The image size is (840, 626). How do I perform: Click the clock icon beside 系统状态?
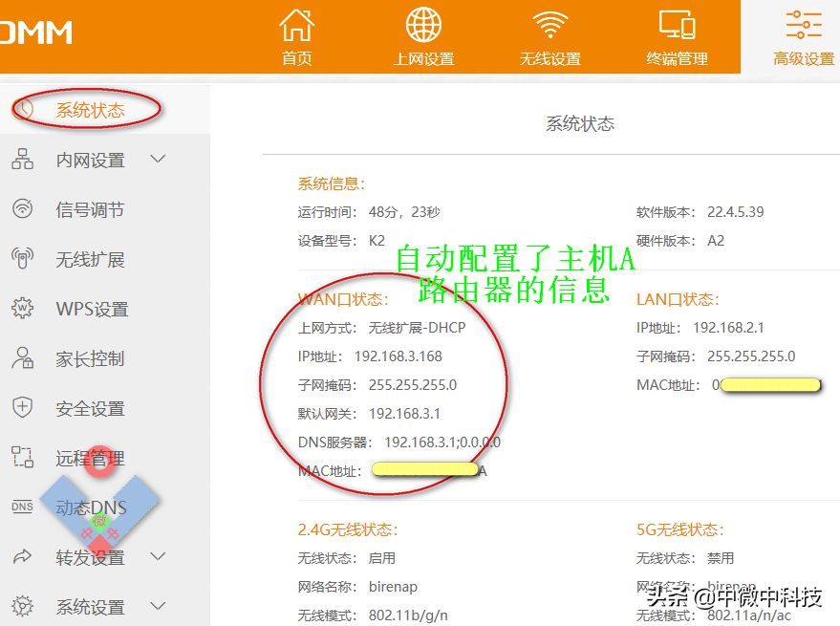pos(23,109)
